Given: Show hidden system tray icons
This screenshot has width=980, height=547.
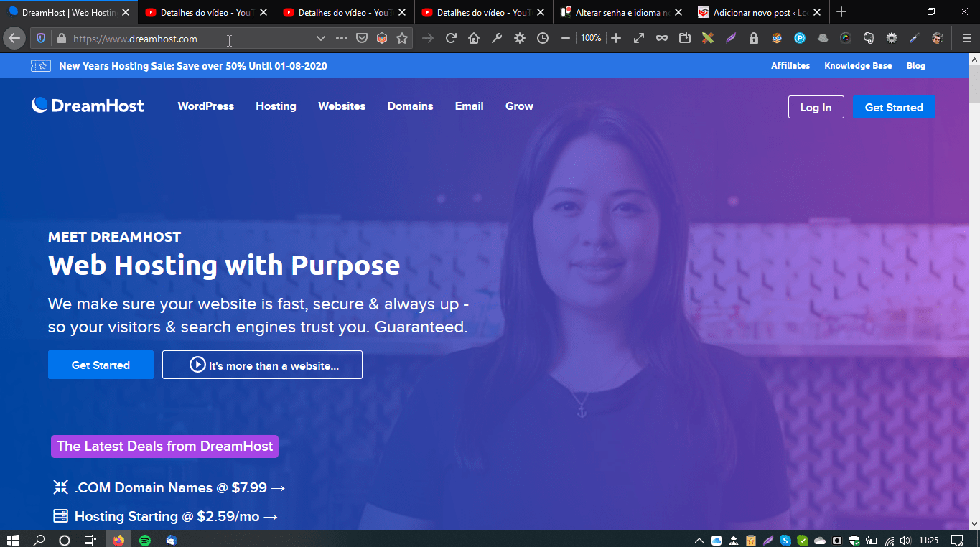Looking at the screenshot, I should [x=699, y=540].
